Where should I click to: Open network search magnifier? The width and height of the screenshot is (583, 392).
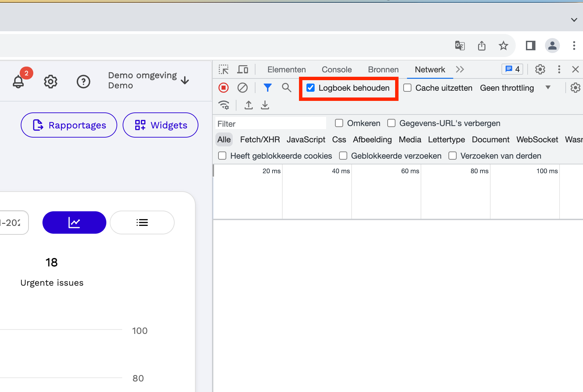(287, 88)
